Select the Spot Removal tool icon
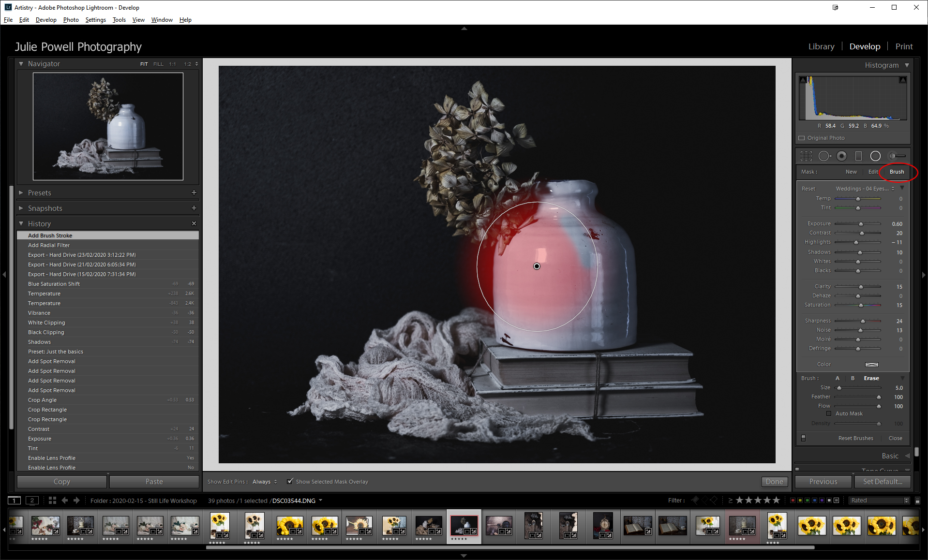928x560 pixels. tap(824, 156)
